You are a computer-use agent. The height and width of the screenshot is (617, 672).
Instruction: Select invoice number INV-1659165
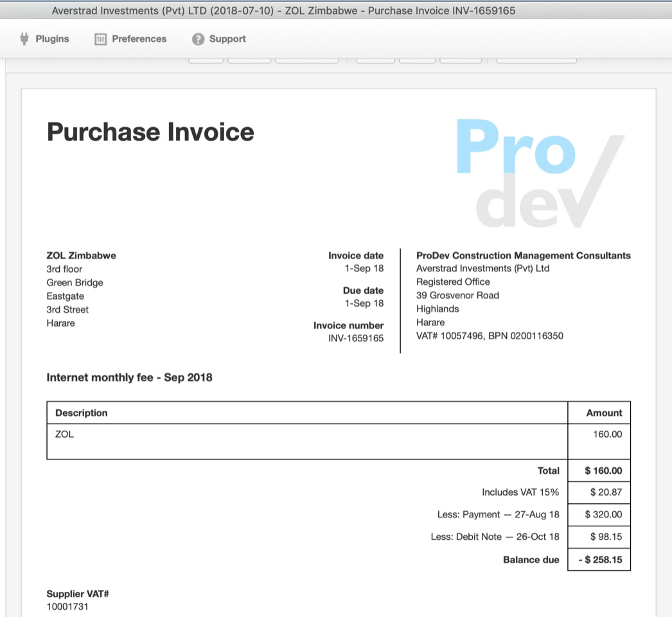point(356,338)
